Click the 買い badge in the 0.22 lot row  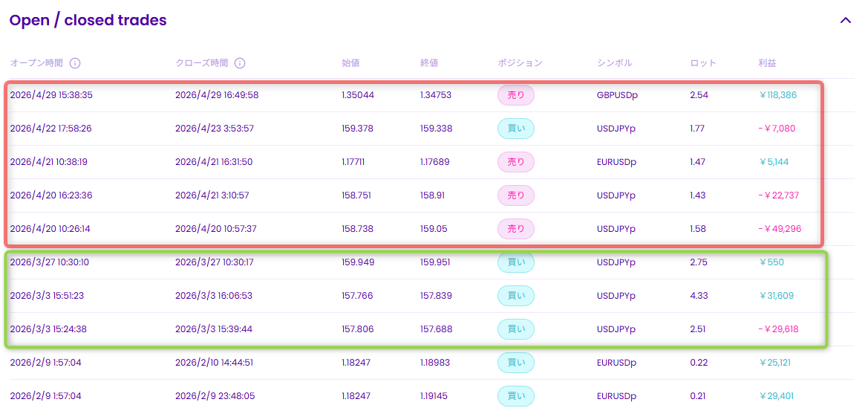click(516, 363)
